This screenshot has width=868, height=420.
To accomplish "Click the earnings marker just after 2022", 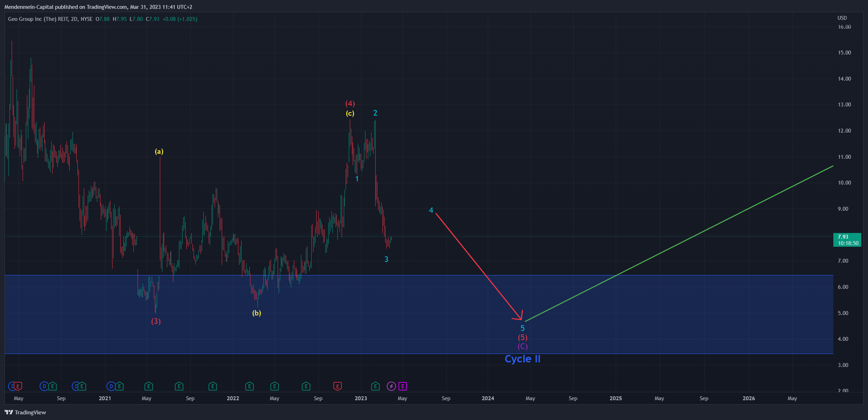I will point(249,386).
